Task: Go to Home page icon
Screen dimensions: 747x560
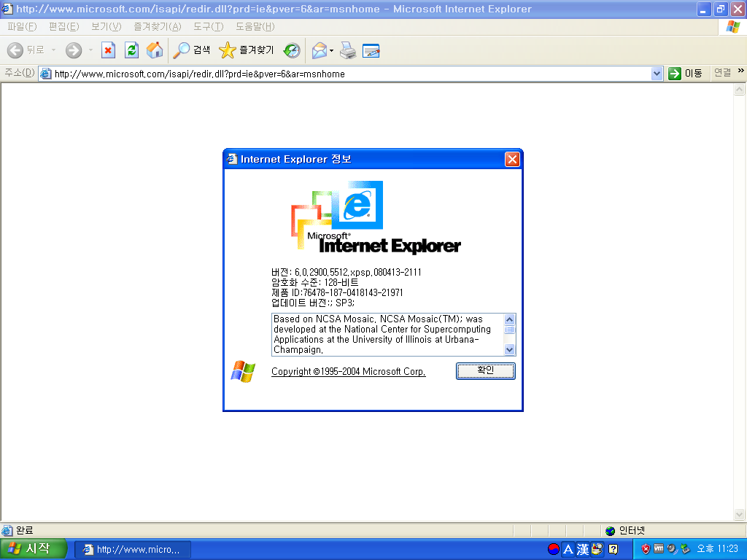Action: pyautogui.click(x=155, y=50)
